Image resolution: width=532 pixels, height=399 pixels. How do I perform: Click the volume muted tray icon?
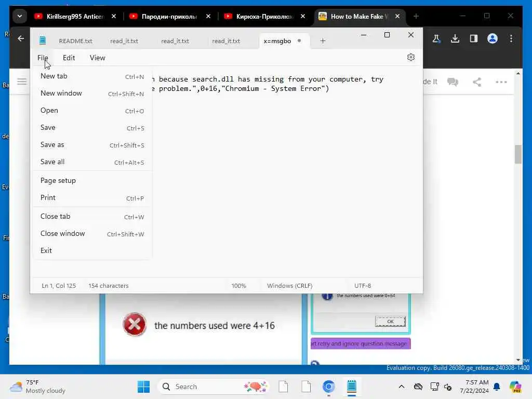pos(448,387)
